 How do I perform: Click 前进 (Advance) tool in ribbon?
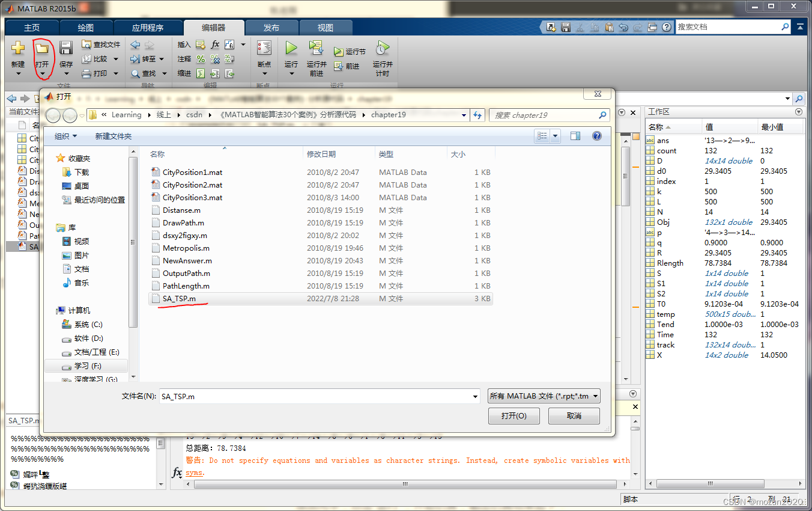(347, 66)
